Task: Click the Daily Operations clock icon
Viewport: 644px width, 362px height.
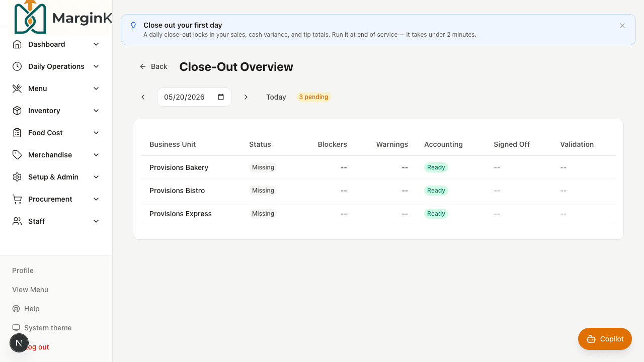Action: tap(17, 66)
